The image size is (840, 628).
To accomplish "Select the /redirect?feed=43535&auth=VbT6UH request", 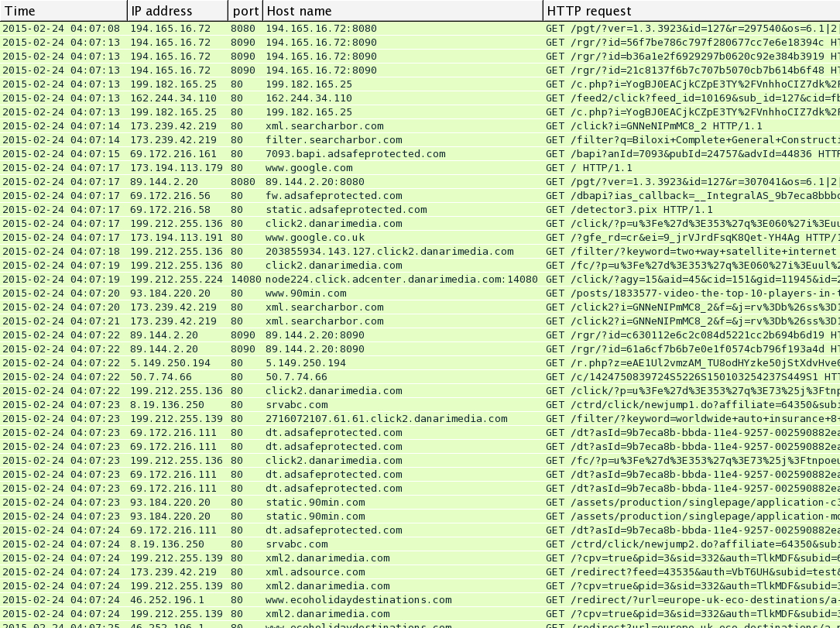I will coord(693,571).
